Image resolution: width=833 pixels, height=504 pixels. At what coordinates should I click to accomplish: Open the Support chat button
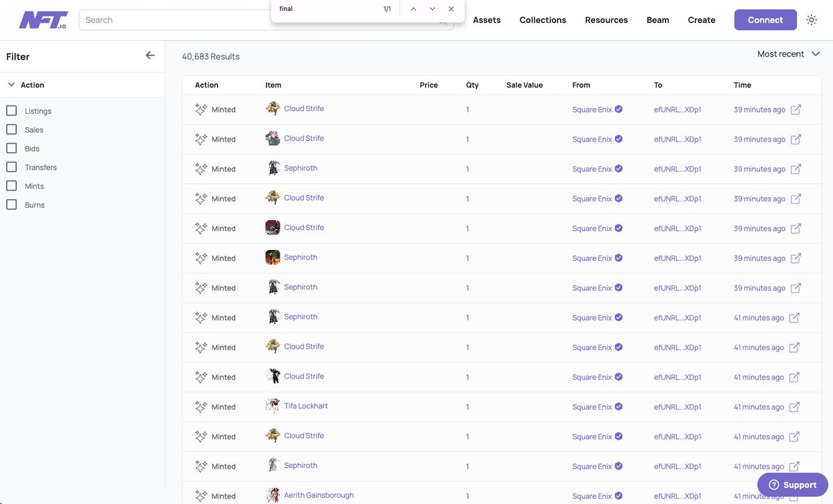[x=792, y=485]
